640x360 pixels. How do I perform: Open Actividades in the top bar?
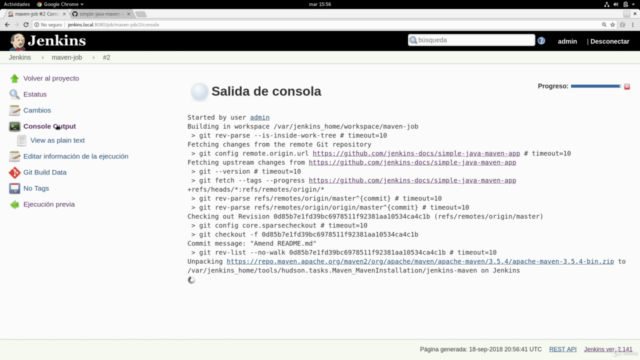click(x=17, y=4)
